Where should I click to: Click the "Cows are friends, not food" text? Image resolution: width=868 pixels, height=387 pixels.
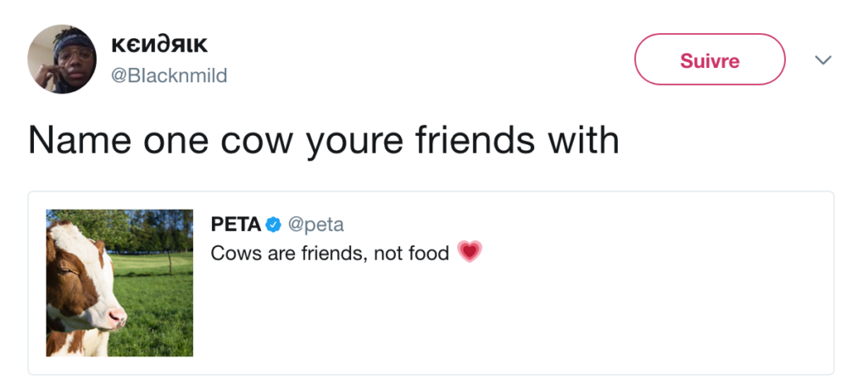pyautogui.click(x=330, y=253)
